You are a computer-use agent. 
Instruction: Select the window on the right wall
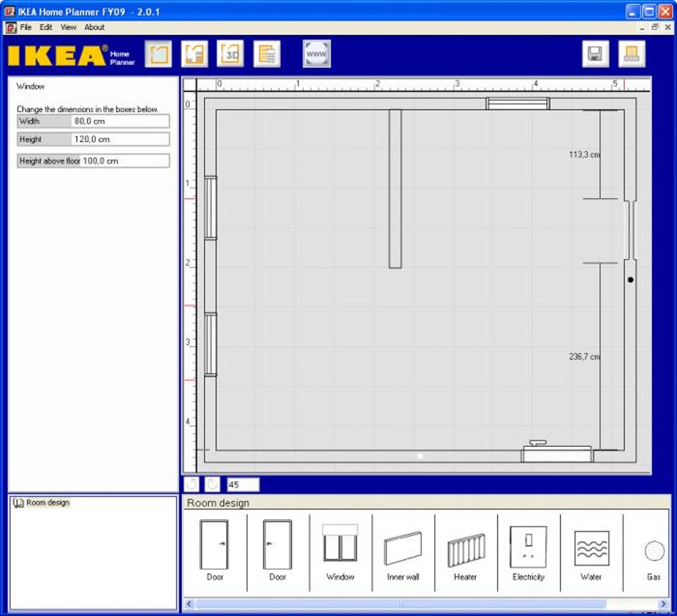coord(631,230)
